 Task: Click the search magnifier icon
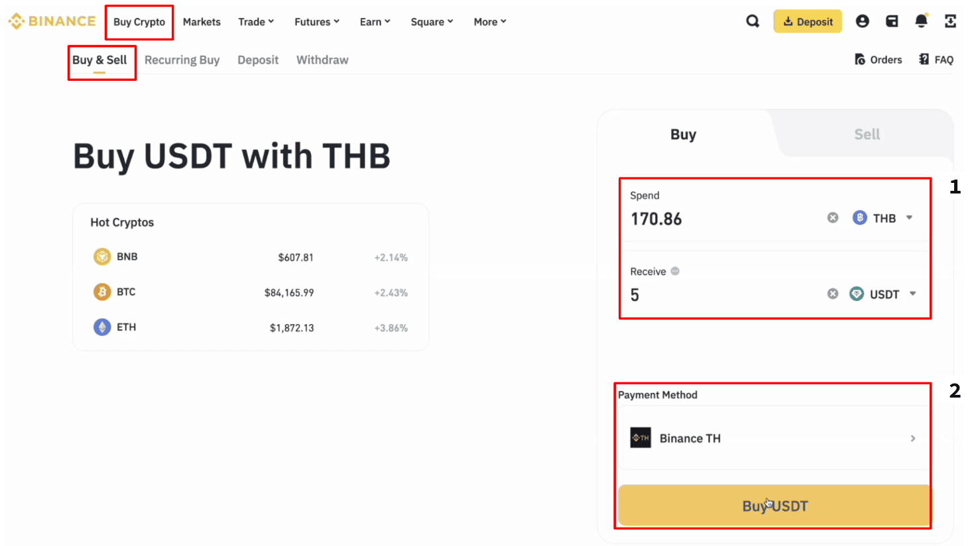(x=753, y=21)
